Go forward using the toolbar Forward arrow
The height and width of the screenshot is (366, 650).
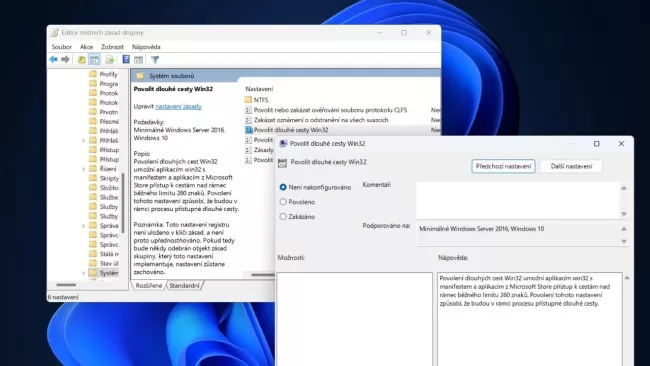[x=65, y=60]
